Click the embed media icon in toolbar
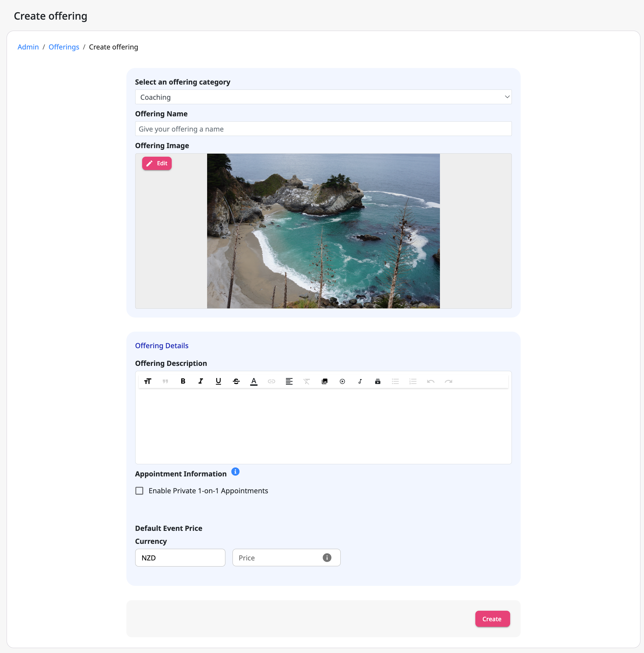This screenshot has height=653, width=644. click(x=378, y=381)
